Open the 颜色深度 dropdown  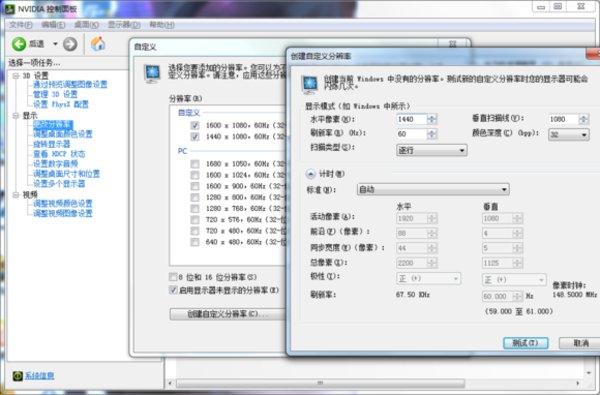569,134
